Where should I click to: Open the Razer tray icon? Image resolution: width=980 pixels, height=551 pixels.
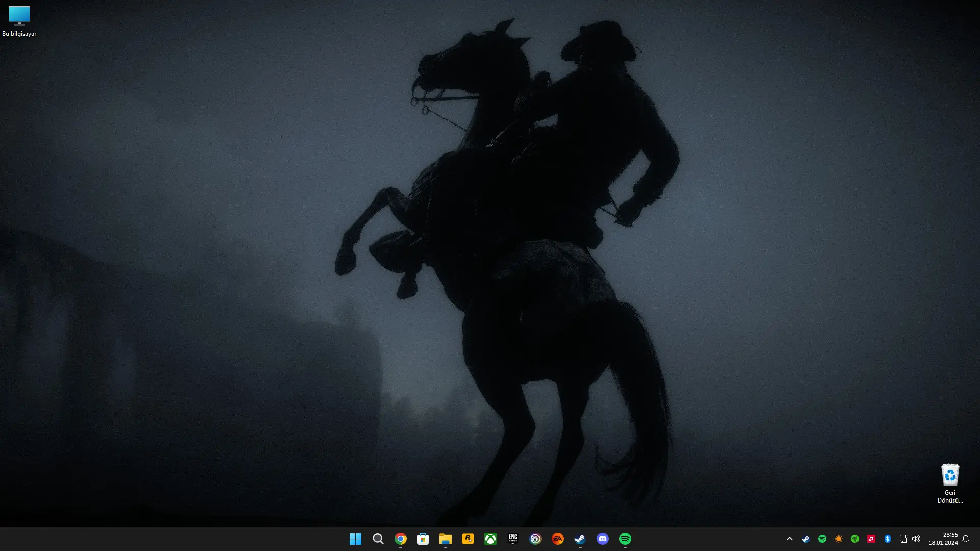pyautogui.click(x=855, y=539)
